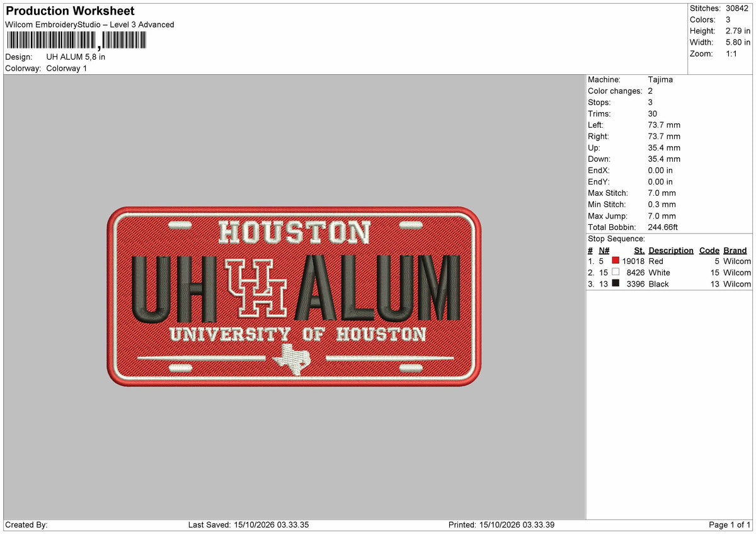756x534 pixels.
Task: Click the Texas state shape in the design
Action: tap(292, 360)
